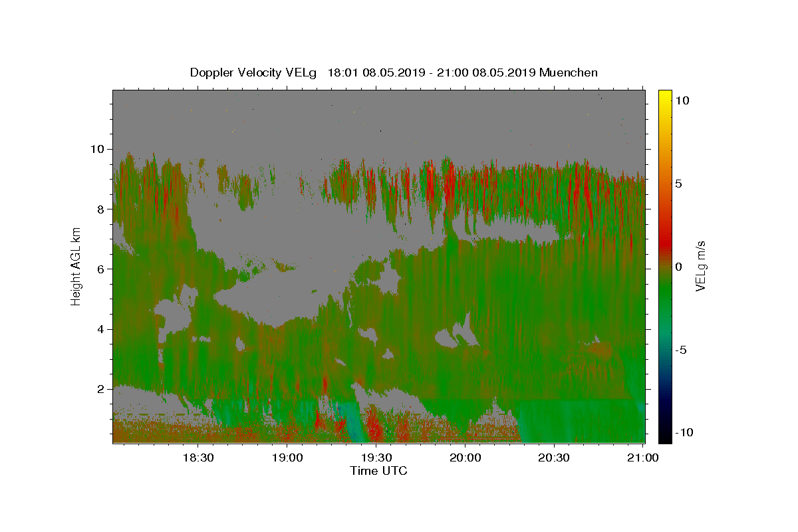Click the 19:30 time axis label
The image size is (798, 532).
pos(376,458)
